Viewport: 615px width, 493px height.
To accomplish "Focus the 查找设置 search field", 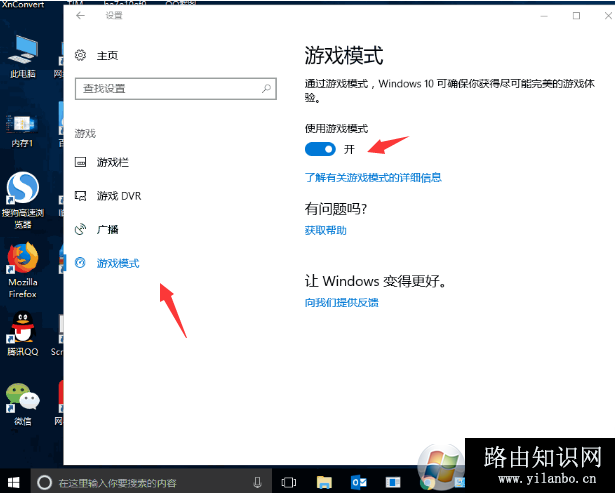I will pyautogui.click(x=176, y=89).
